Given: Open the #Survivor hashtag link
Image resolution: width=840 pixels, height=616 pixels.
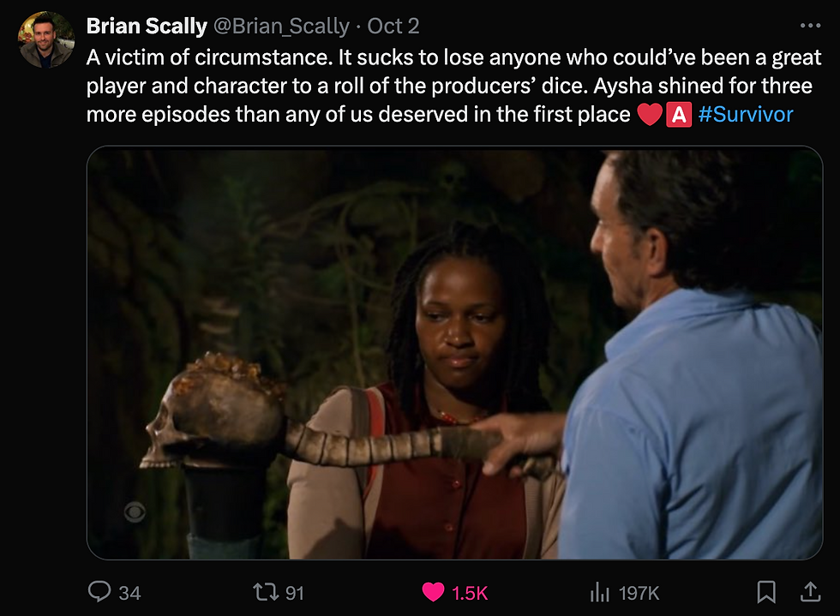Looking at the screenshot, I should [x=746, y=115].
